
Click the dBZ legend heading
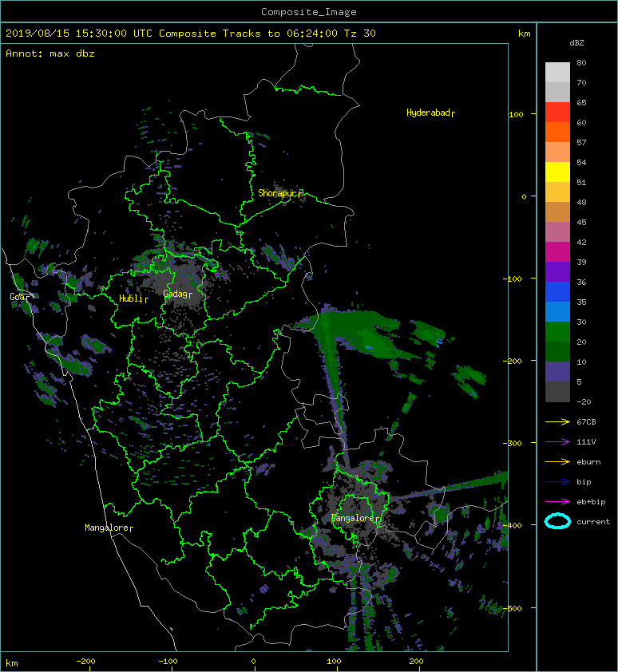tap(576, 43)
